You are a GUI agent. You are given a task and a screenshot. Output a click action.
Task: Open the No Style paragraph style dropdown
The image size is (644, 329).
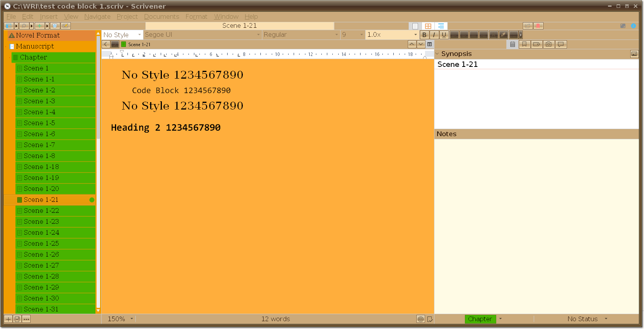tap(122, 35)
